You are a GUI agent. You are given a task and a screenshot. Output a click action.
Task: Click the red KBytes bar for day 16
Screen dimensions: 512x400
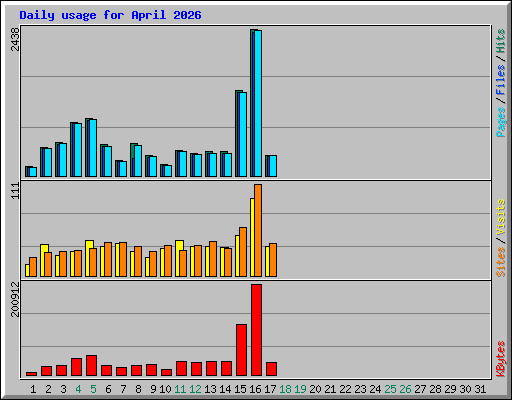pyautogui.click(x=256, y=330)
